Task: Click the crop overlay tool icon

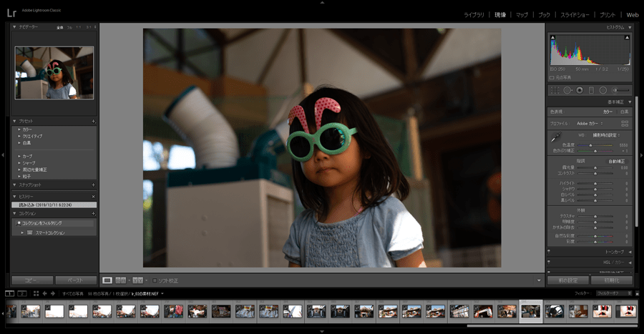Action: [x=555, y=90]
